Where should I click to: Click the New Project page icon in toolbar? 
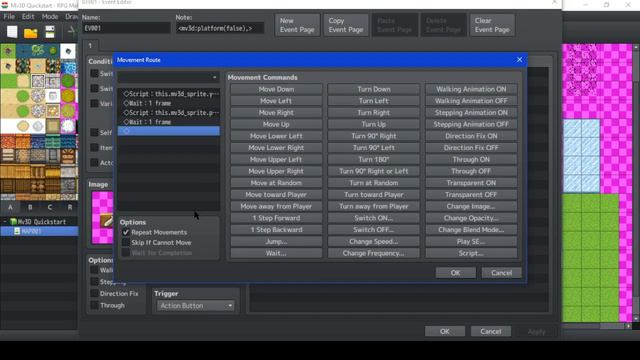tap(12, 32)
